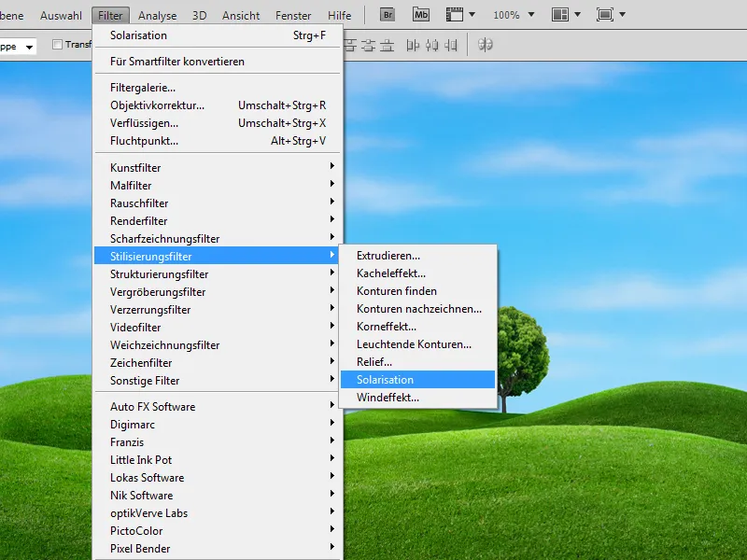
Task: Close the open Filter menu
Action: pos(110,16)
